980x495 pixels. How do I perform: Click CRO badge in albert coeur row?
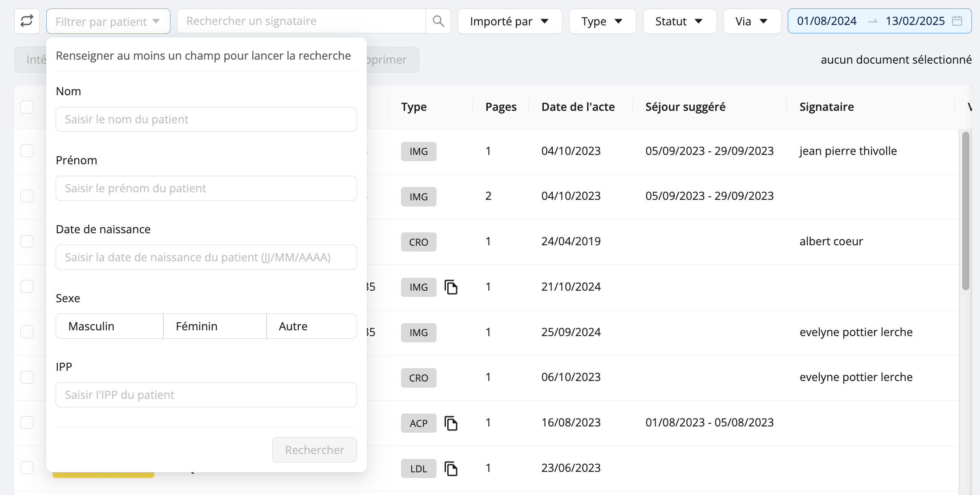click(x=419, y=242)
